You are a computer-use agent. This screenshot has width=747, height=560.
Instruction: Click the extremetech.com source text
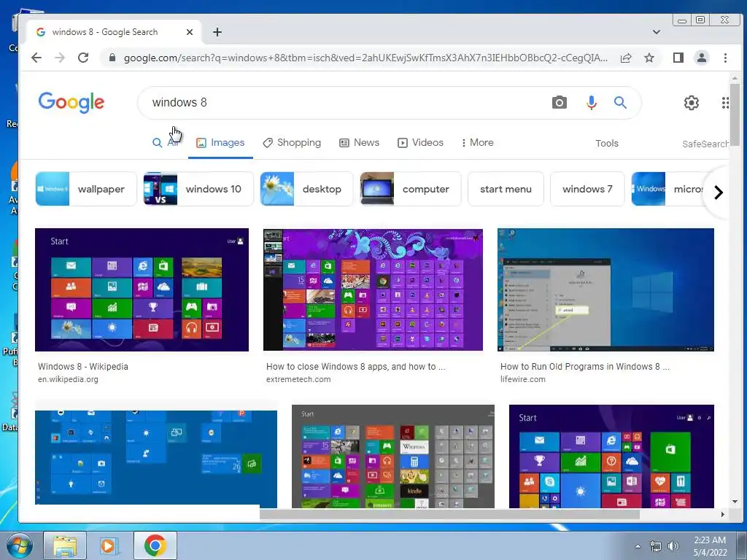pyautogui.click(x=298, y=379)
